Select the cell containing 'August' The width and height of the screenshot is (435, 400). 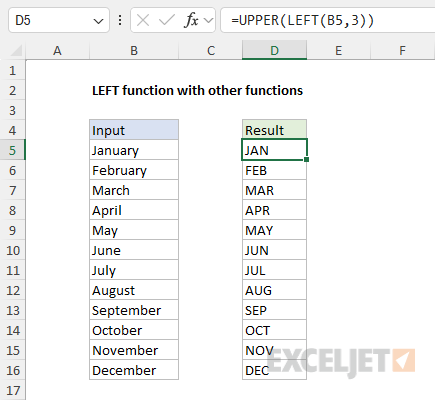pyautogui.click(x=134, y=290)
